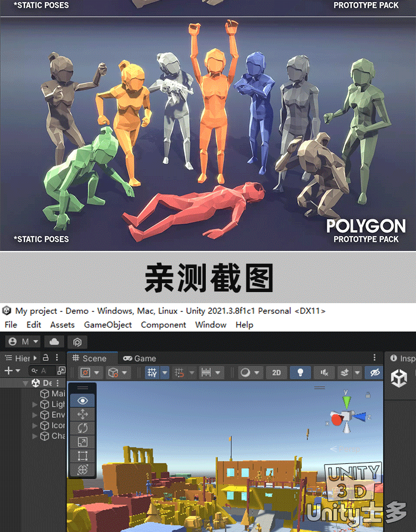Toggle scene effects (skybox, fog) button

(x=344, y=373)
